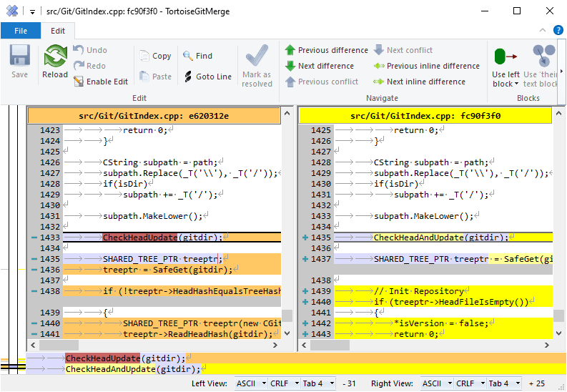The width and height of the screenshot is (567, 392).
Task: Go to previous inline difference
Action: (425, 66)
